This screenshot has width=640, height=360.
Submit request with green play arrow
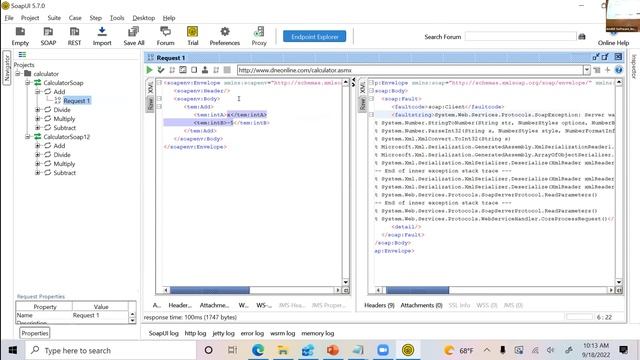[149, 70]
